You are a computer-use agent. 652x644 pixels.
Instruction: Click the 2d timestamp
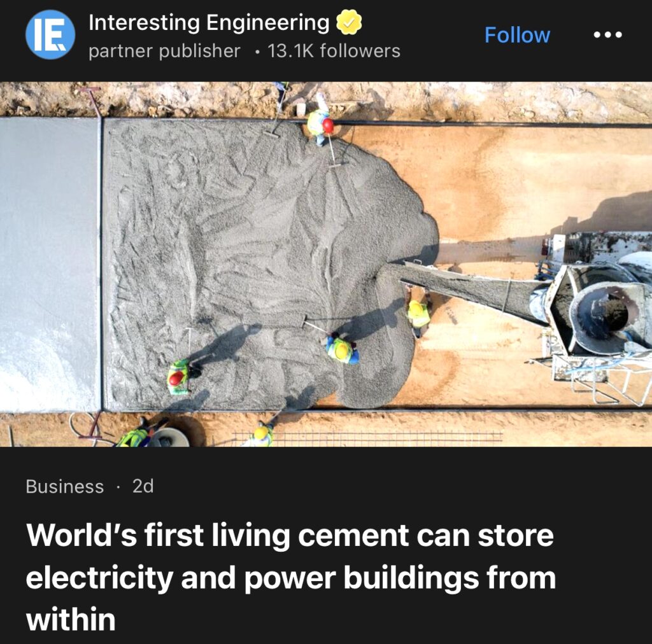pyautogui.click(x=143, y=486)
